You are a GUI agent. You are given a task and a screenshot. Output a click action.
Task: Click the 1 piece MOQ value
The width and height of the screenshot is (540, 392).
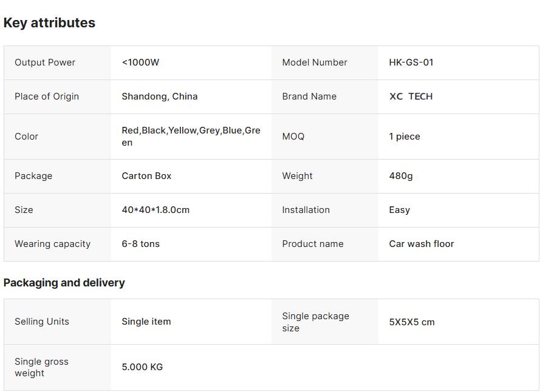[405, 137]
